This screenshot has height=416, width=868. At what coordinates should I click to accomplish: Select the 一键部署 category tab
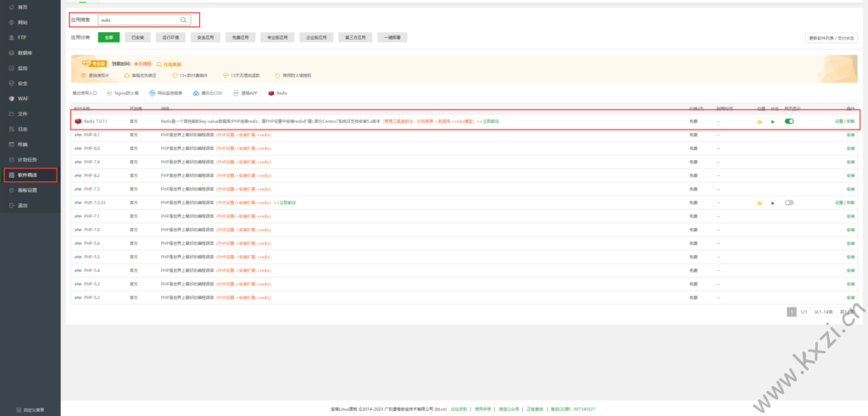point(392,37)
